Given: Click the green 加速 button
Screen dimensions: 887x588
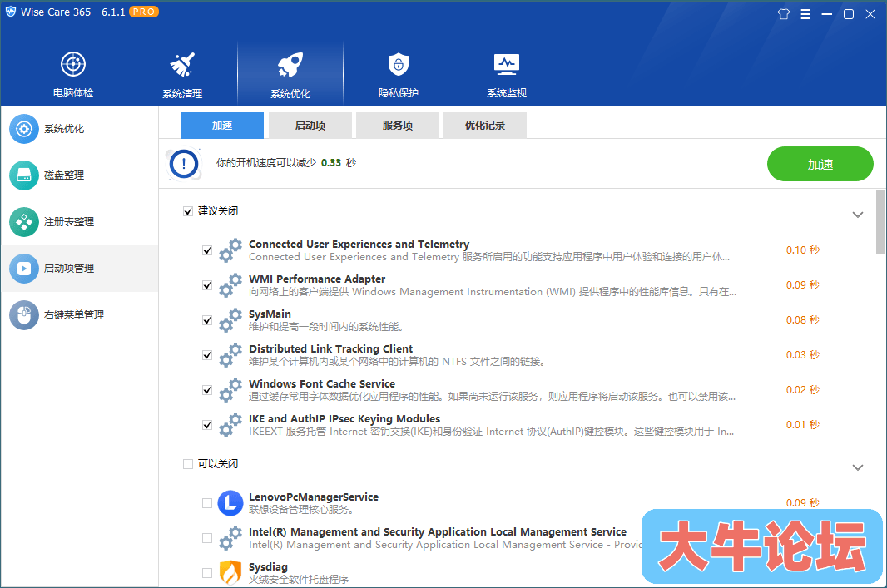Looking at the screenshot, I should pos(820,164).
